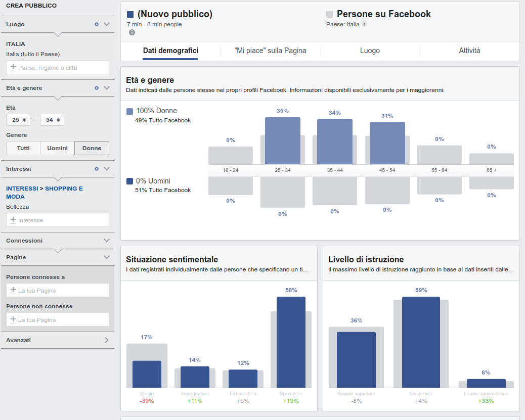
Task: Click the info icon next to Paese: Italia
Action: coord(365,24)
